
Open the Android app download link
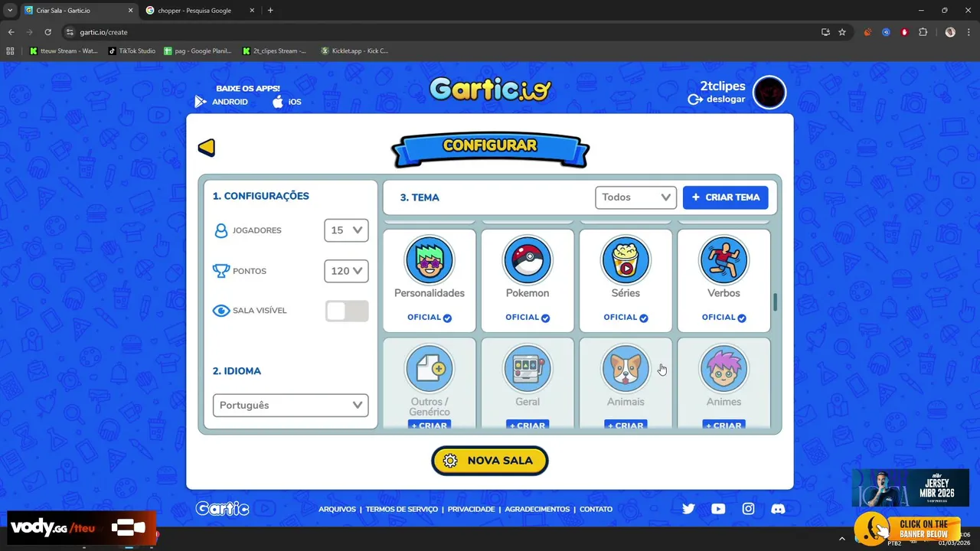tap(221, 102)
